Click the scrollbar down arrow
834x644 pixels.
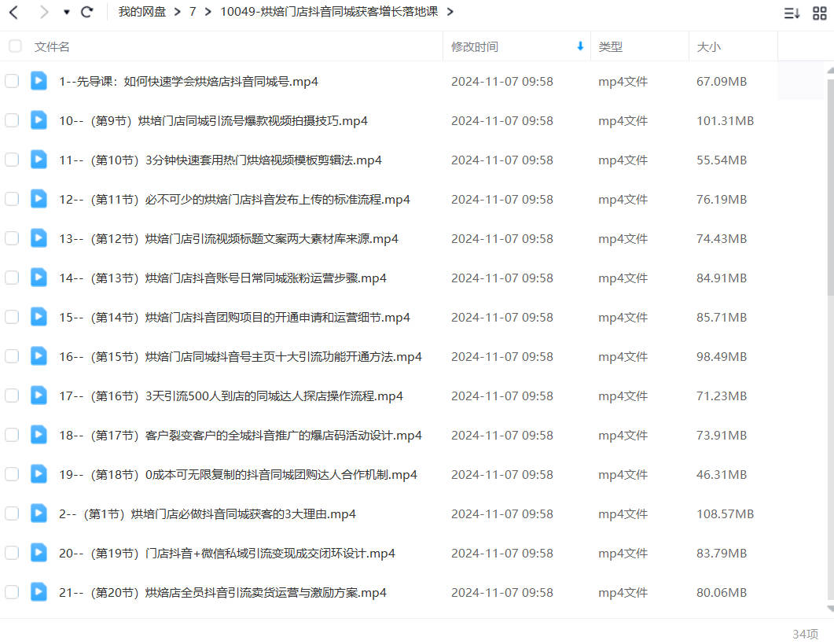click(830, 609)
